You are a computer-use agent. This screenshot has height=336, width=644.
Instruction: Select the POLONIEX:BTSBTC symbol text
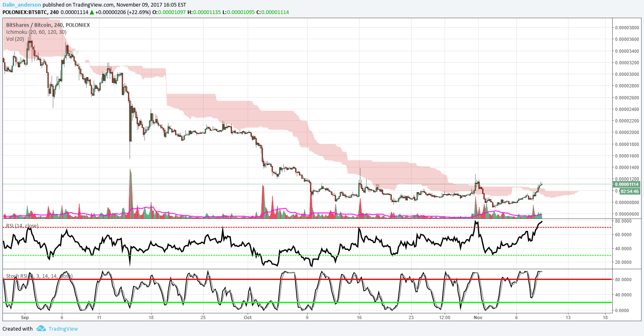click(24, 12)
